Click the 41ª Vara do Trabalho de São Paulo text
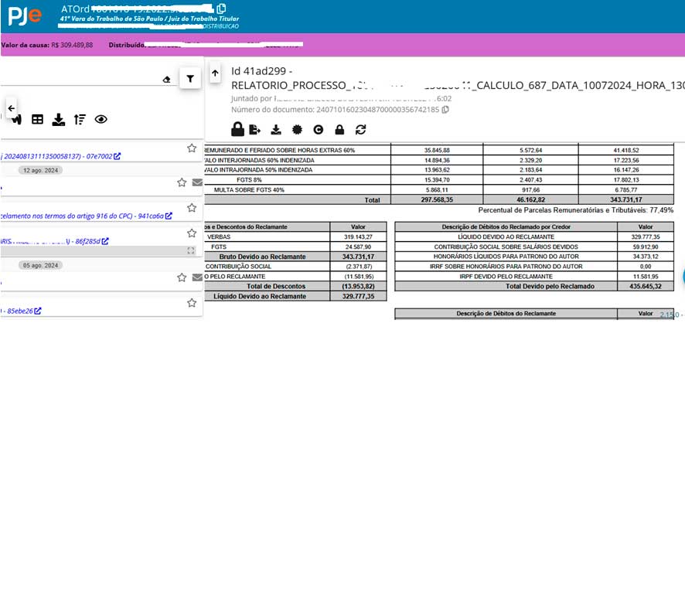 (x=149, y=19)
